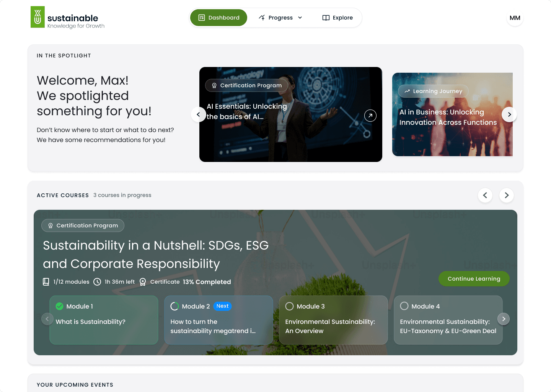This screenshot has width=551, height=392.
Task: Show next spotlight slide arrow
Action: pos(509,114)
